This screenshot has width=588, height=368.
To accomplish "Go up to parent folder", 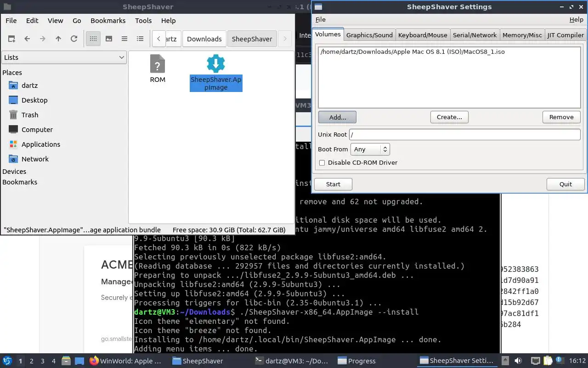I will point(58,39).
